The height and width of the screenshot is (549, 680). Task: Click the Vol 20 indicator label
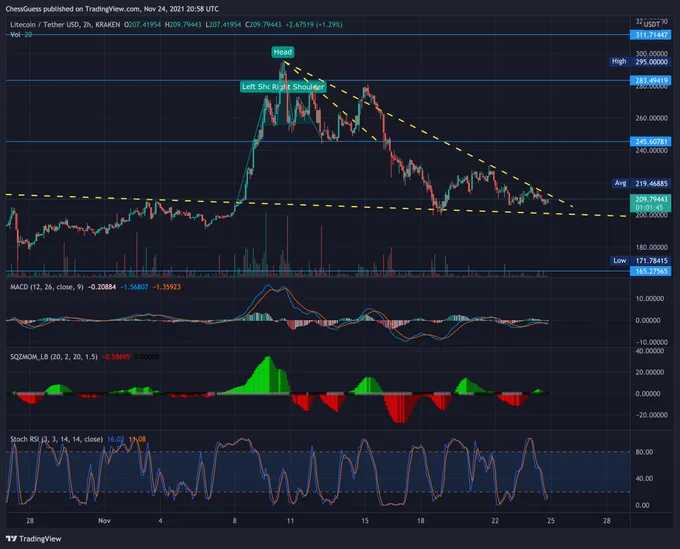[21, 34]
